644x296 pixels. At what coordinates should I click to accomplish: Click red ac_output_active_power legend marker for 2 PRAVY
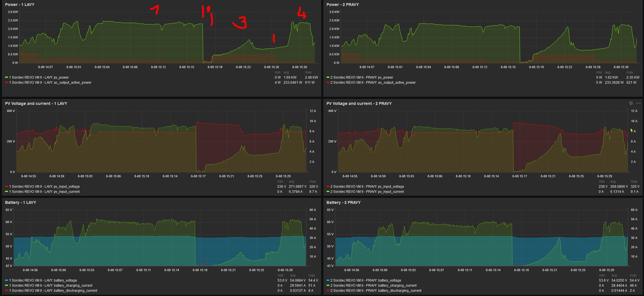(328, 83)
